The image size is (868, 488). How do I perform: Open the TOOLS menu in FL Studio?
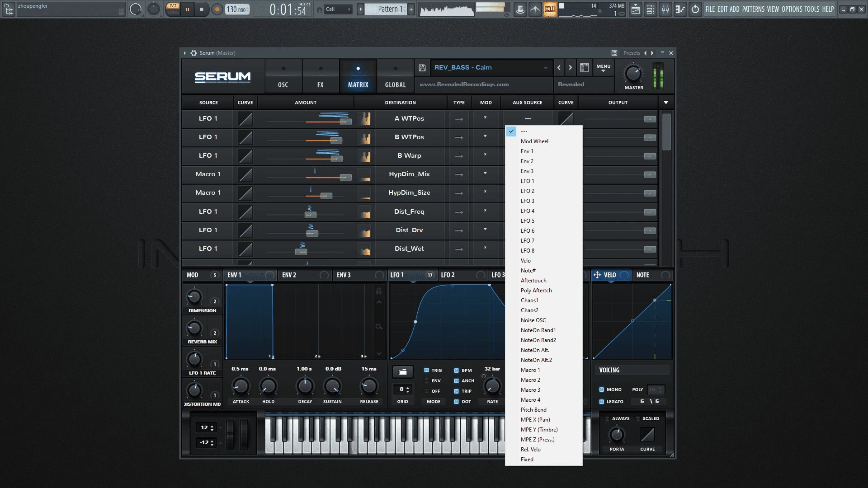812,9
